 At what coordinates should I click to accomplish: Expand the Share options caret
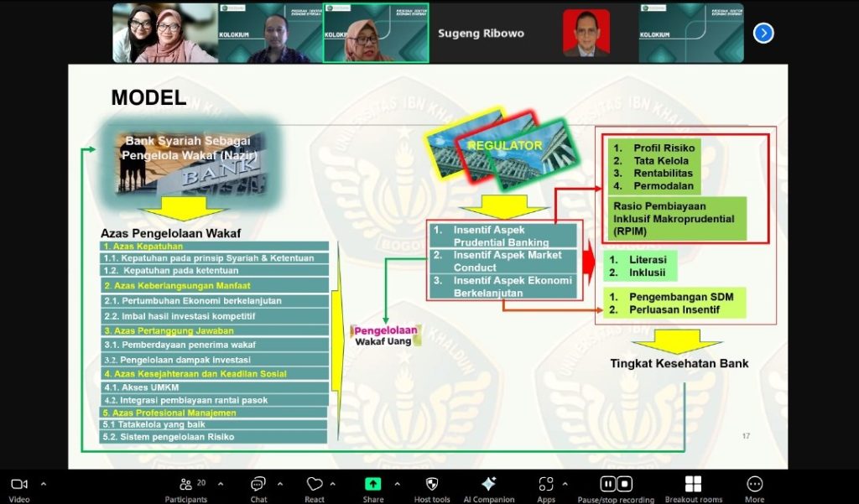pos(397,484)
